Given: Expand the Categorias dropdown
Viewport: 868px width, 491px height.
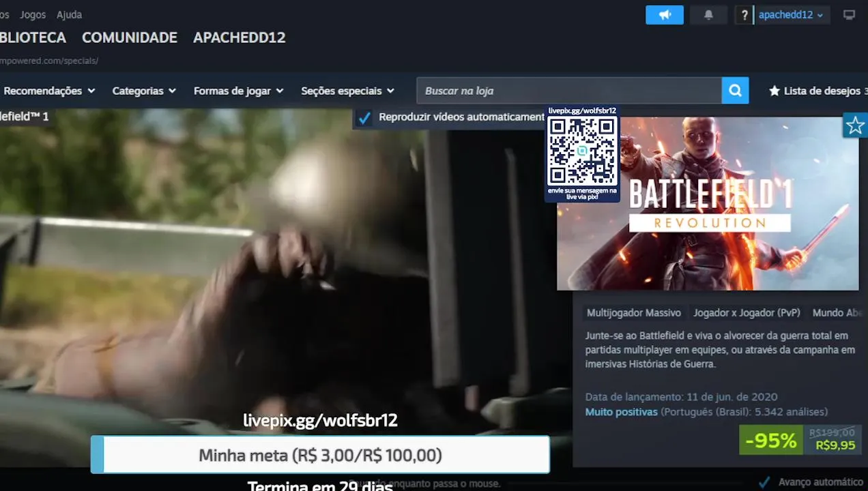Looking at the screenshot, I should point(144,91).
